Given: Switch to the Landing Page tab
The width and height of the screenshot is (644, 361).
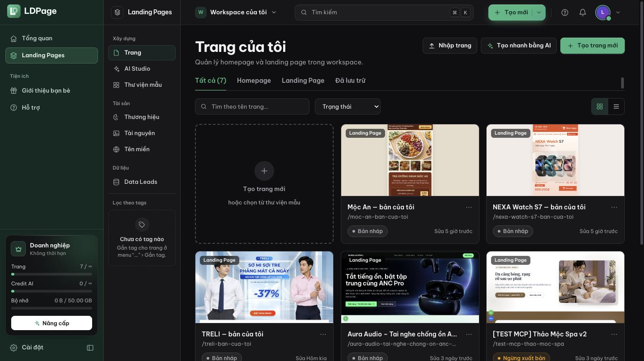Looking at the screenshot, I should [303, 81].
